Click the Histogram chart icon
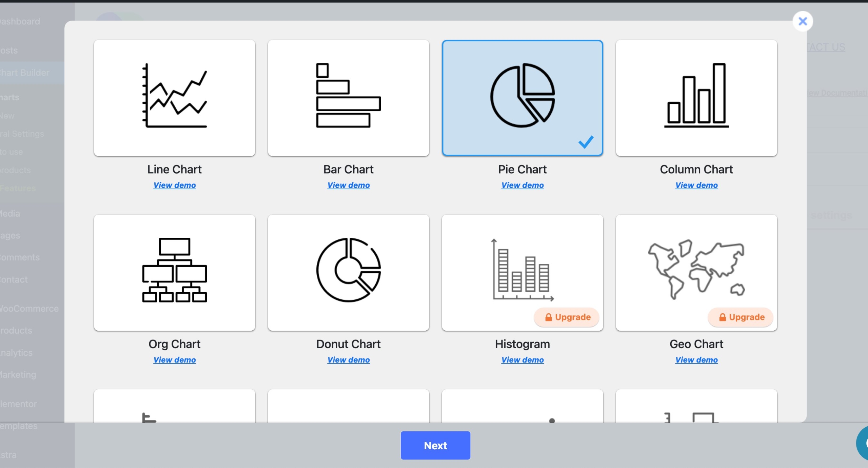Viewport: 868px width, 468px height. click(522, 270)
